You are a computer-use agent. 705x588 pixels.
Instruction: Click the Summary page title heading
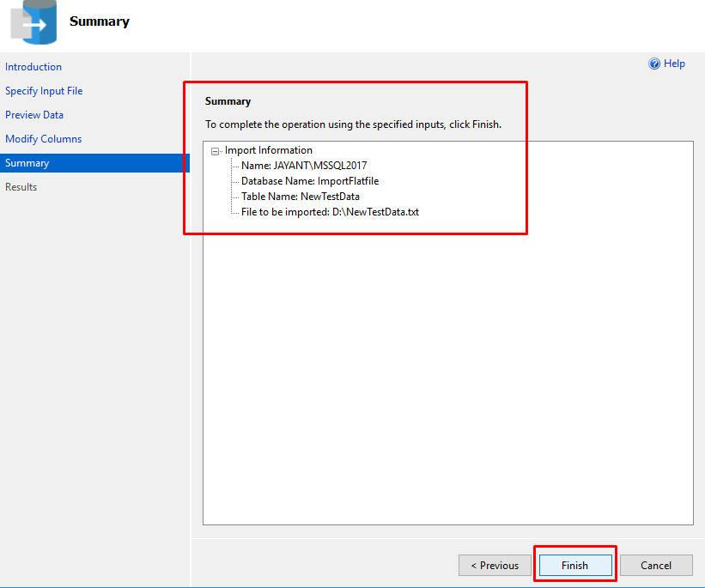pyautogui.click(x=100, y=21)
